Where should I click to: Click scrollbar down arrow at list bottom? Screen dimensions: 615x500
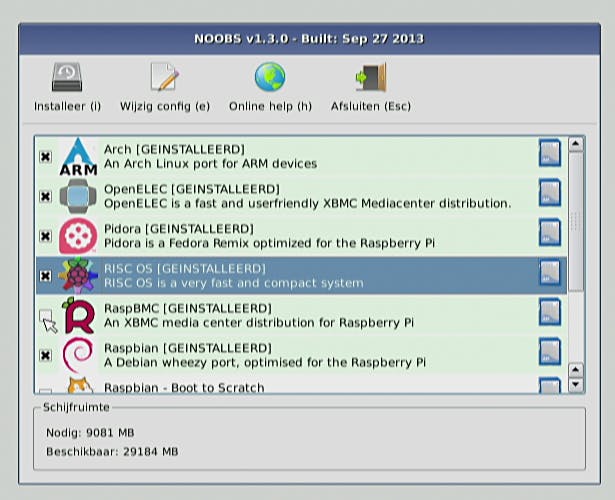pos(575,385)
